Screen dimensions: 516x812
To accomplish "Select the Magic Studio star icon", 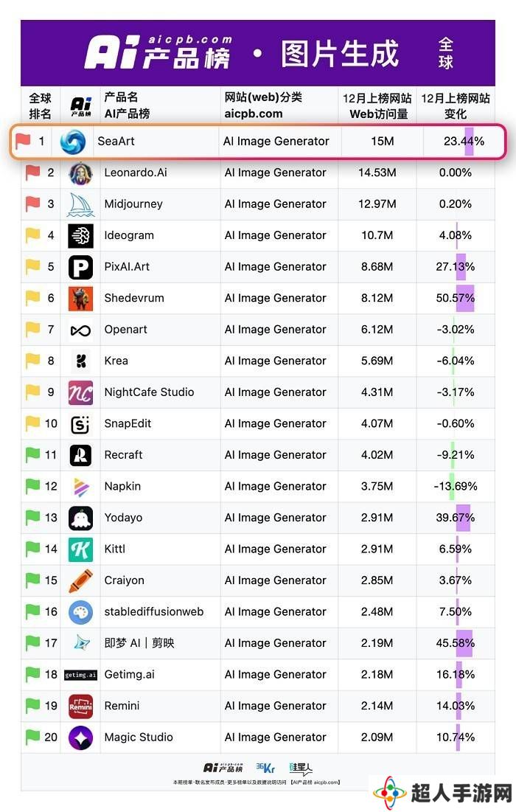I will pos(81,738).
